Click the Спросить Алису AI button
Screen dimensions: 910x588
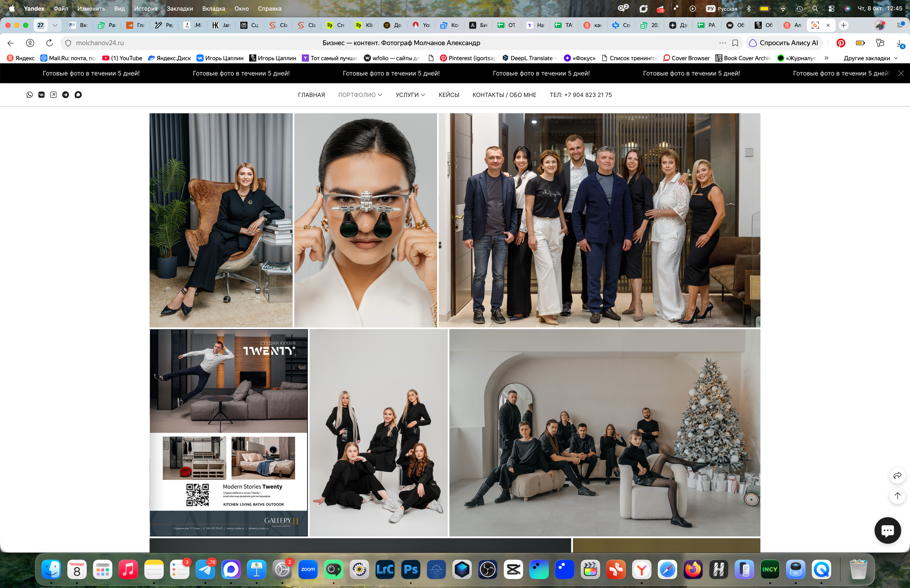tap(784, 43)
